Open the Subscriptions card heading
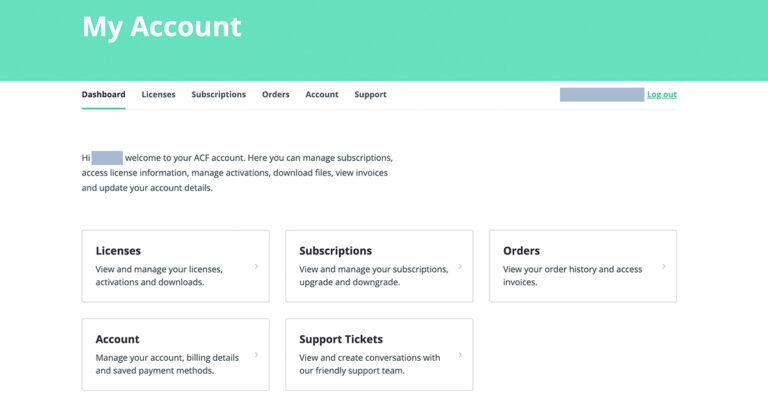This screenshot has height=403, width=768. click(x=335, y=251)
